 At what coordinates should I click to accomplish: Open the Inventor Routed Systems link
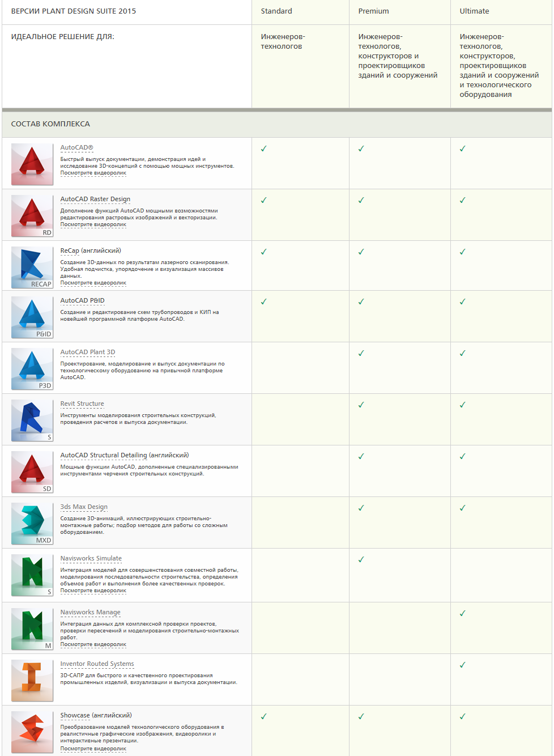(x=97, y=664)
